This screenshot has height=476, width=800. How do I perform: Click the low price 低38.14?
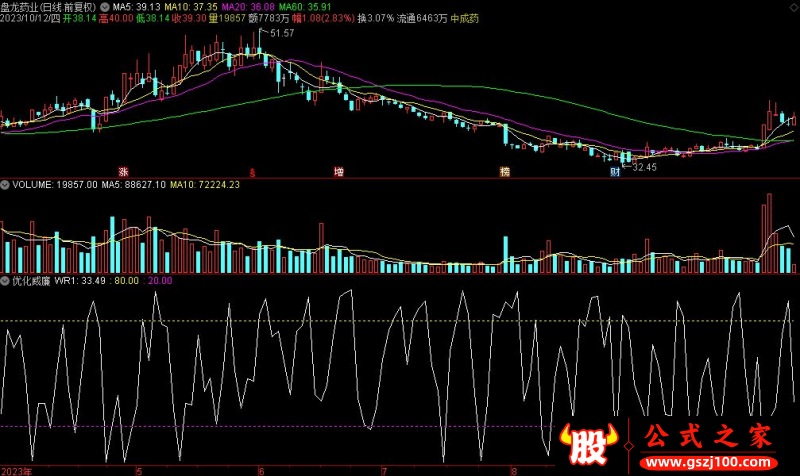(x=153, y=18)
